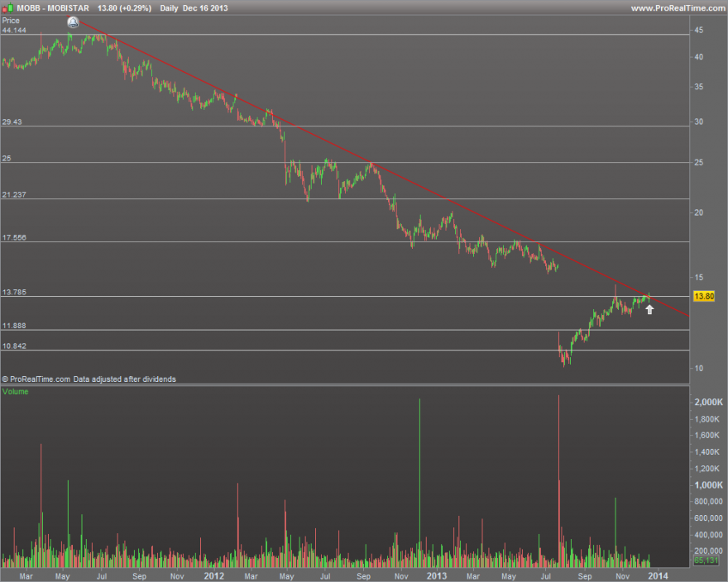Click the 2012 year marker on timeline

point(214,576)
